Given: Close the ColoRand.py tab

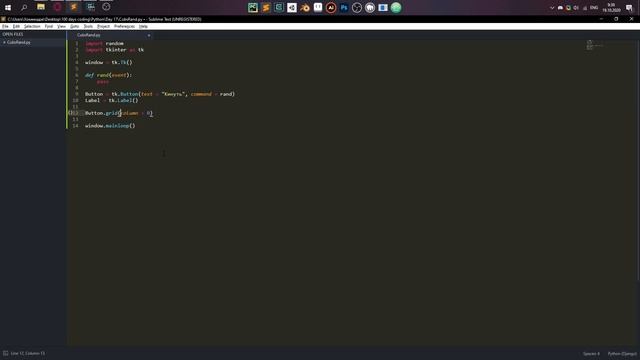Looking at the screenshot, I should (x=149, y=36).
